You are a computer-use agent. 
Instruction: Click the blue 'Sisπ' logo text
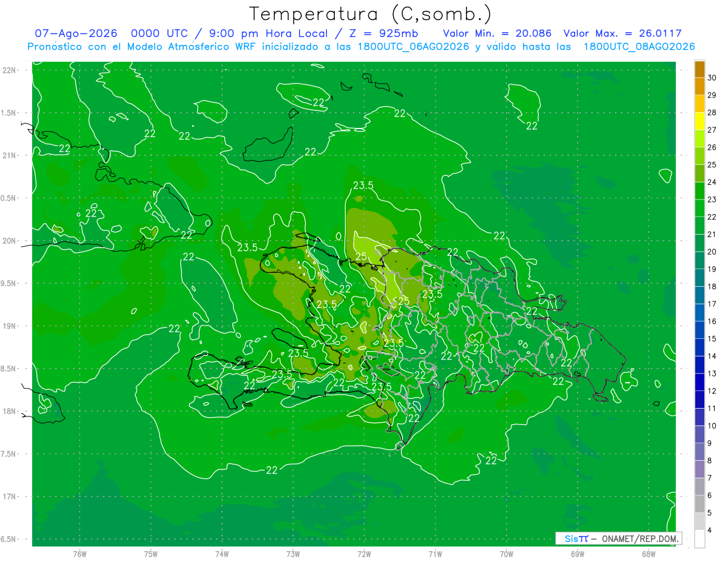click(x=576, y=538)
